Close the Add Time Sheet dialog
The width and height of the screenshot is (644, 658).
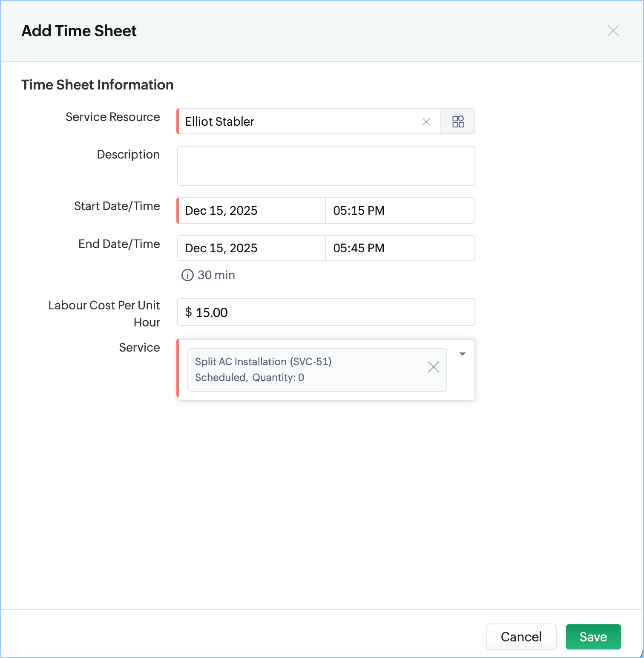point(613,31)
